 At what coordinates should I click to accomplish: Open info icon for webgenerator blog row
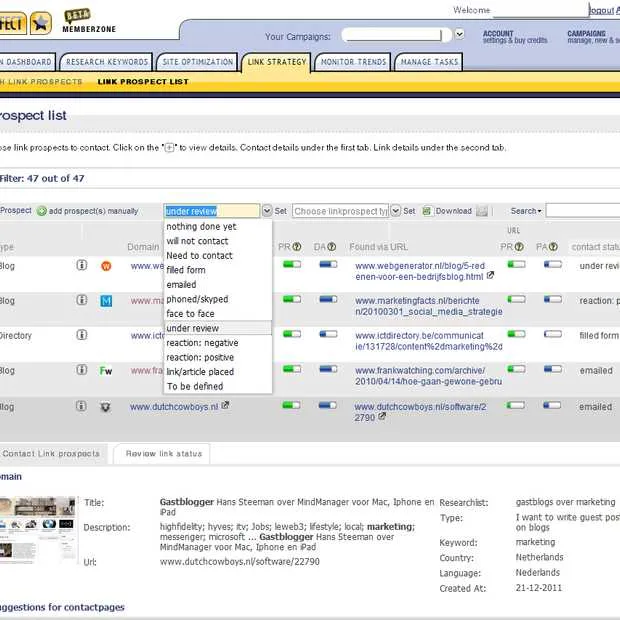[x=81, y=265]
